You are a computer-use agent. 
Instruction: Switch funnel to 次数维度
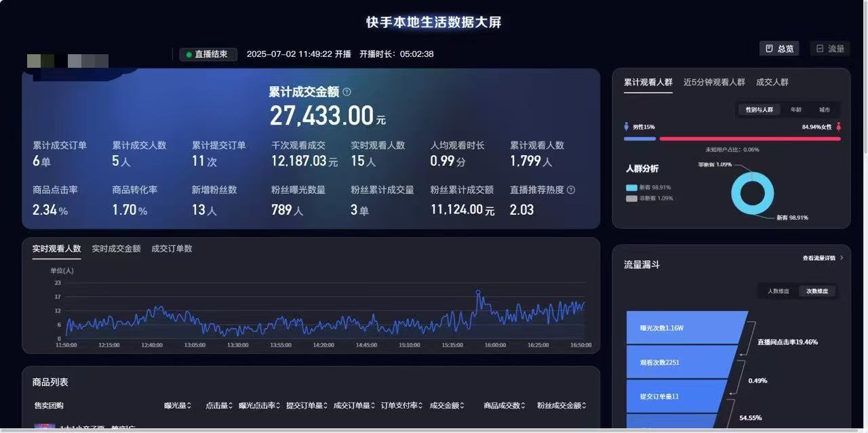coord(817,291)
